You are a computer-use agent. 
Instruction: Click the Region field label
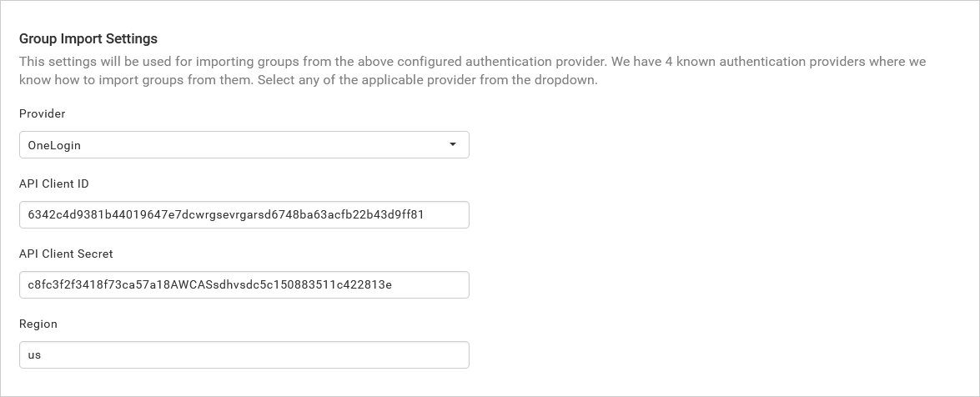point(38,324)
